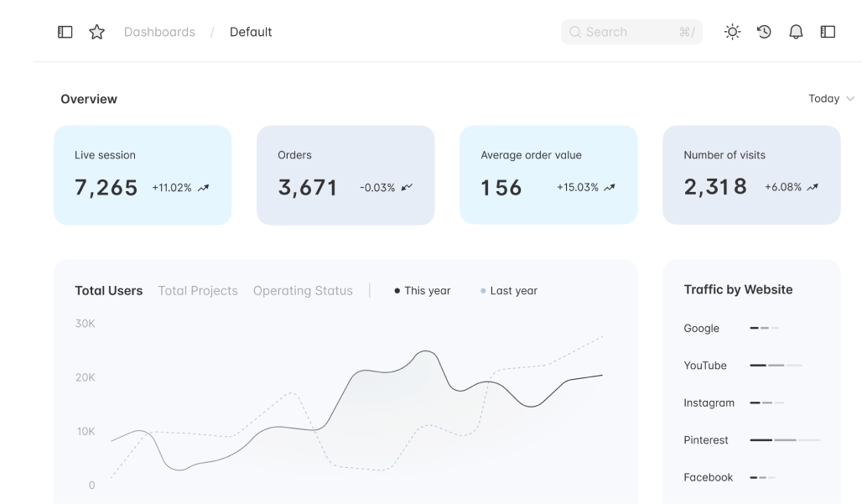Toggle the This year legend series

[423, 291]
